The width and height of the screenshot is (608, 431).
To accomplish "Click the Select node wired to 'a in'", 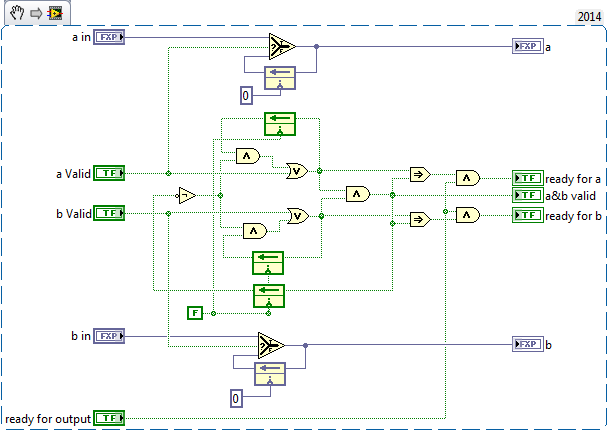I will [x=282, y=47].
